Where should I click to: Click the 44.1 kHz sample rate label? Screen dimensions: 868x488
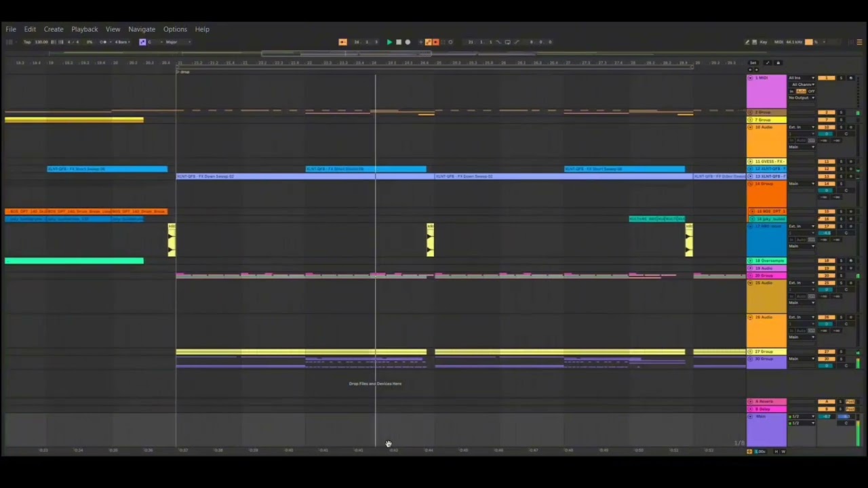(794, 42)
